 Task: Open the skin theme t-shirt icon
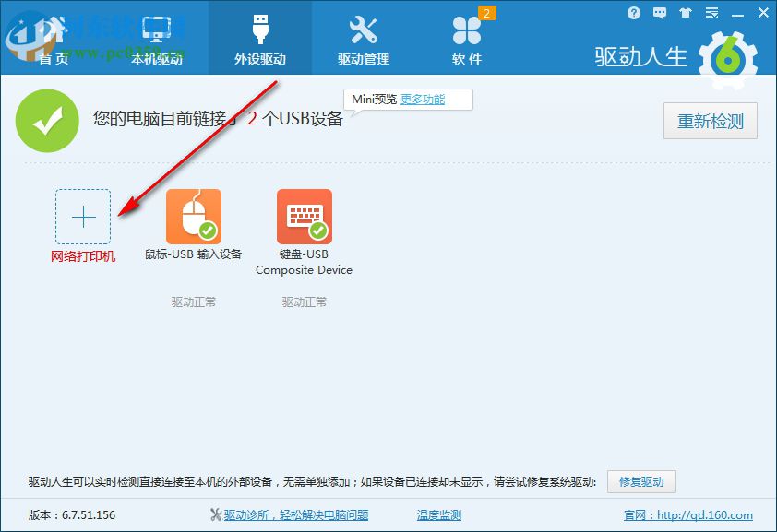coord(684,12)
